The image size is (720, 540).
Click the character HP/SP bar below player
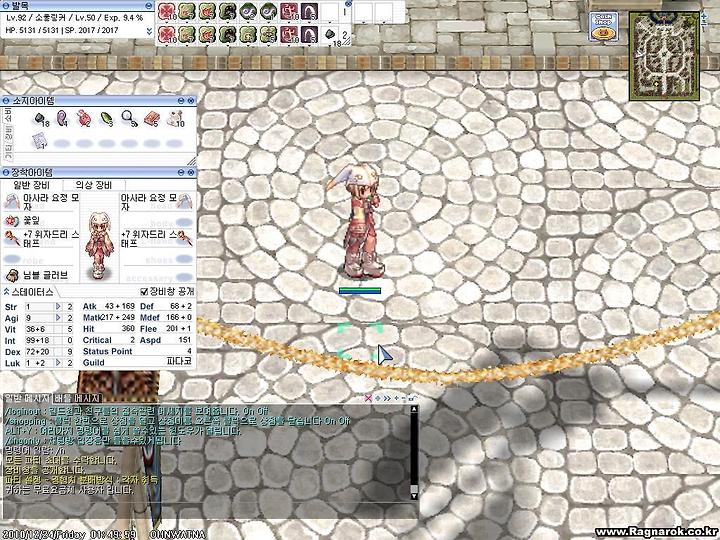pyautogui.click(x=360, y=291)
